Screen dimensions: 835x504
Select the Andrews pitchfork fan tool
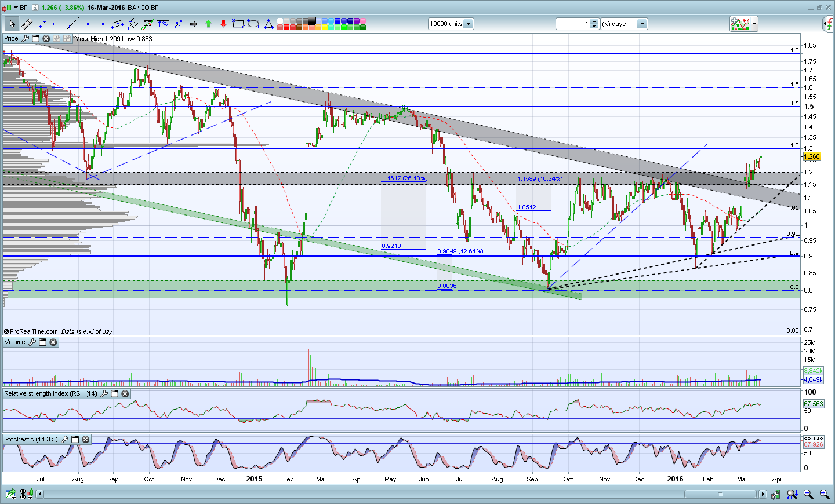pos(133,24)
